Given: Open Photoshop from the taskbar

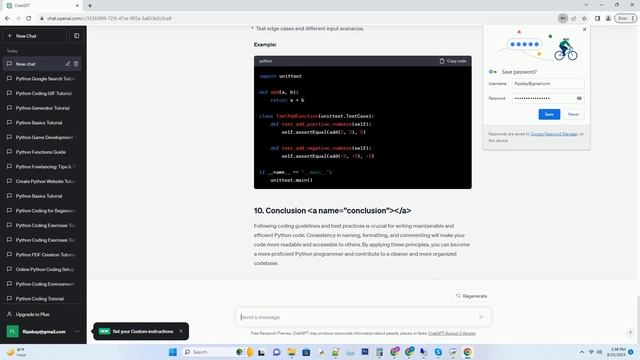Looking at the screenshot, I should click(x=364, y=352).
